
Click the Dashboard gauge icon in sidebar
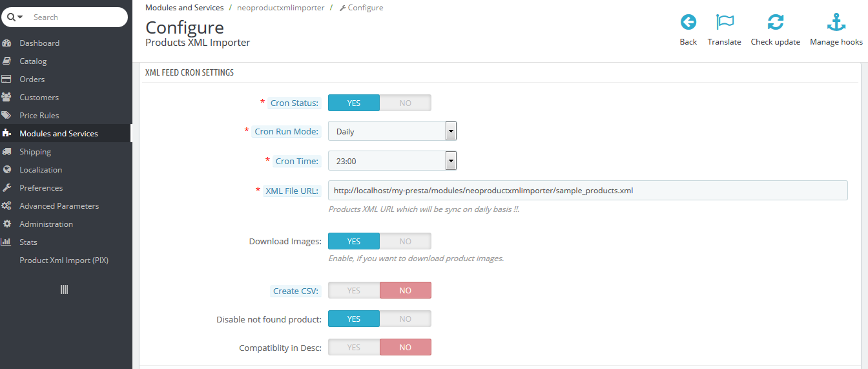point(7,43)
